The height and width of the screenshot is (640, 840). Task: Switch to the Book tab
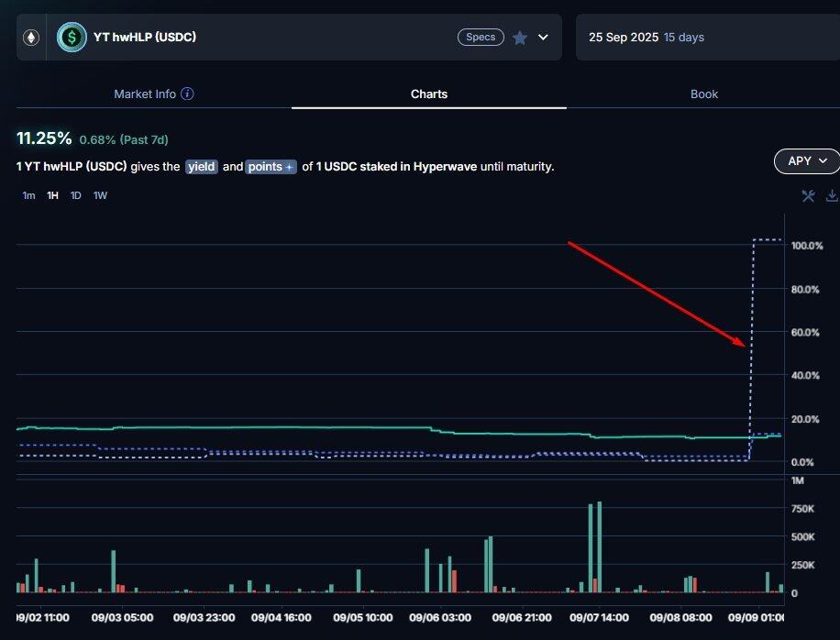(x=704, y=94)
